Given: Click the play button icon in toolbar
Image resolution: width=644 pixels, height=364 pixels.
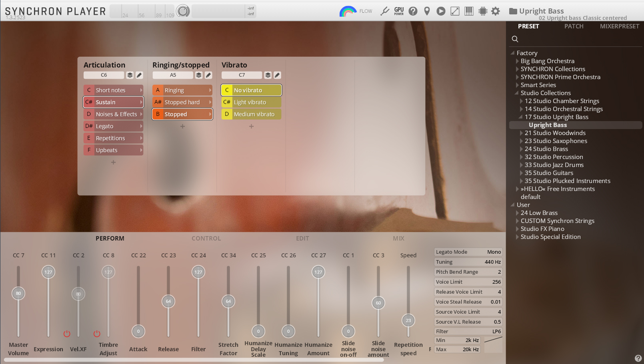Looking at the screenshot, I should click(x=441, y=11).
